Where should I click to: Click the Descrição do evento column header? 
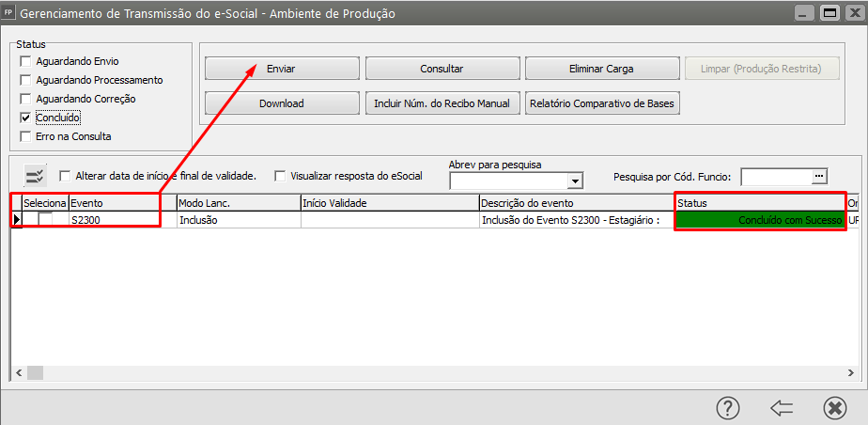tap(578, 203)
